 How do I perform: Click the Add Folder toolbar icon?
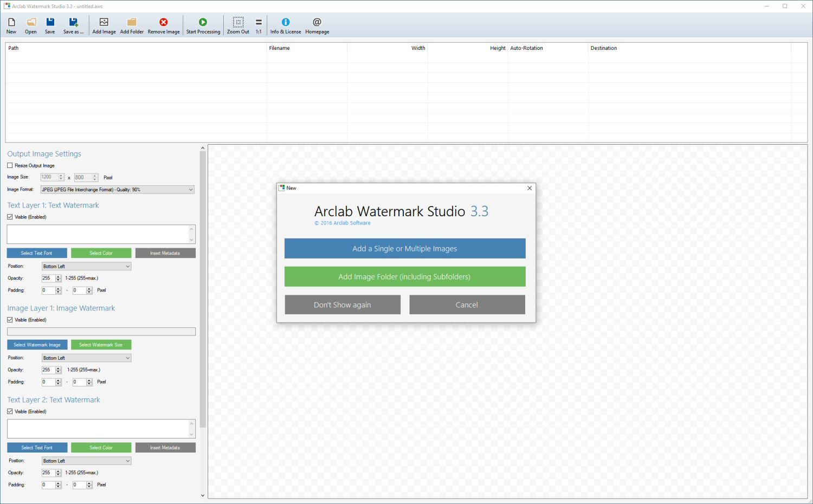point(132,25)
